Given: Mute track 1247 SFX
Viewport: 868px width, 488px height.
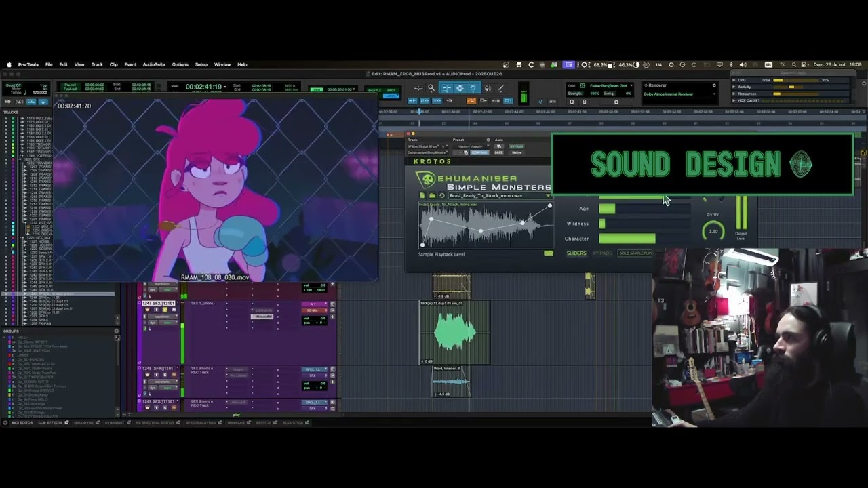Looking at the screenshot, I should (x=174, y=310).
